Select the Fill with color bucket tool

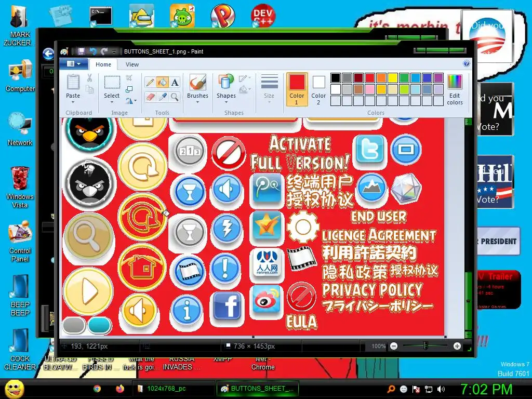coord(162,83)
